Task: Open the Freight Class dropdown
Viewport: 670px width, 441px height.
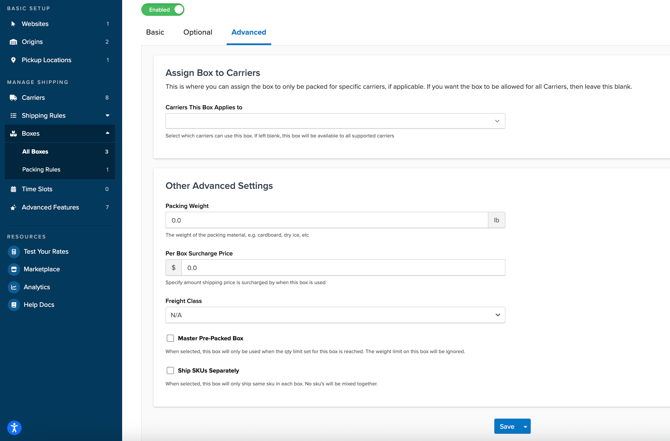Action: (x=335, y=315)
